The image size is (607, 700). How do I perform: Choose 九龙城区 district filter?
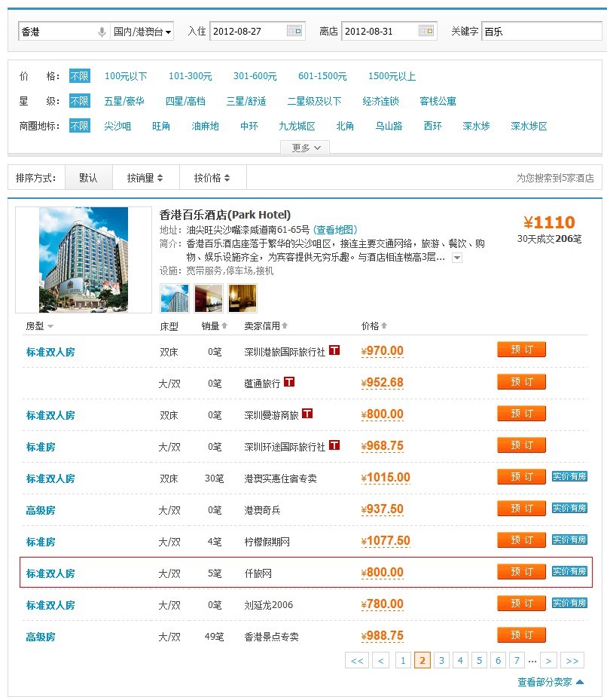pyautogui.click(x=297, y=127)
